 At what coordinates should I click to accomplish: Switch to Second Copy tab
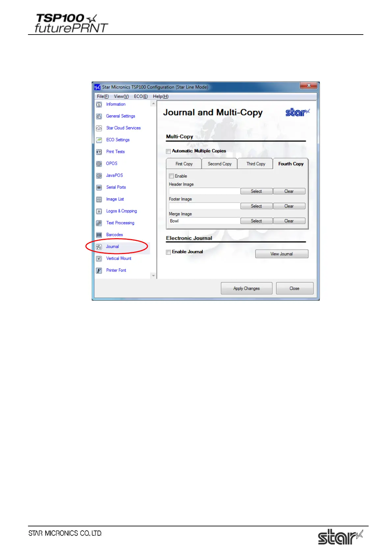pyautogui.click(x=220, y=164)
